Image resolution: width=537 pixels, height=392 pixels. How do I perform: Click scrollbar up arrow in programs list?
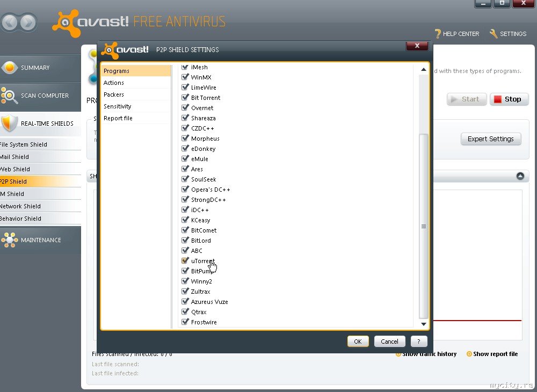pos(424,69)
